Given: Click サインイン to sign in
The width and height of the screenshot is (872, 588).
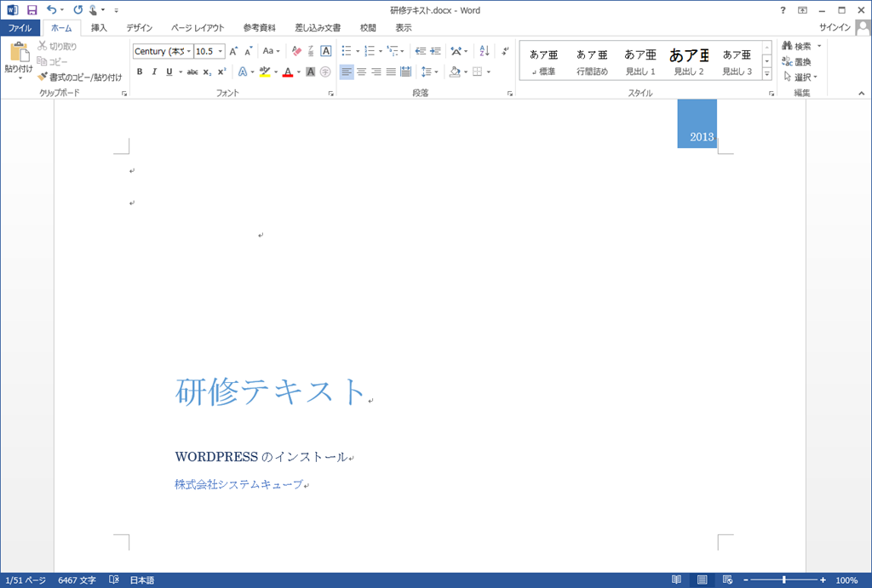Looking at the screenshot, I should point(835,27).
